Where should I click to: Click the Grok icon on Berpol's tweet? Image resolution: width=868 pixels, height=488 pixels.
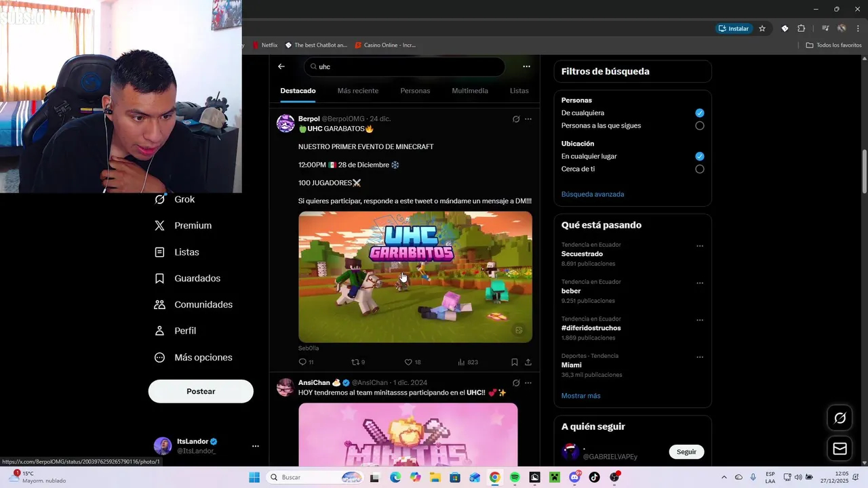click(x=516, y=119)
